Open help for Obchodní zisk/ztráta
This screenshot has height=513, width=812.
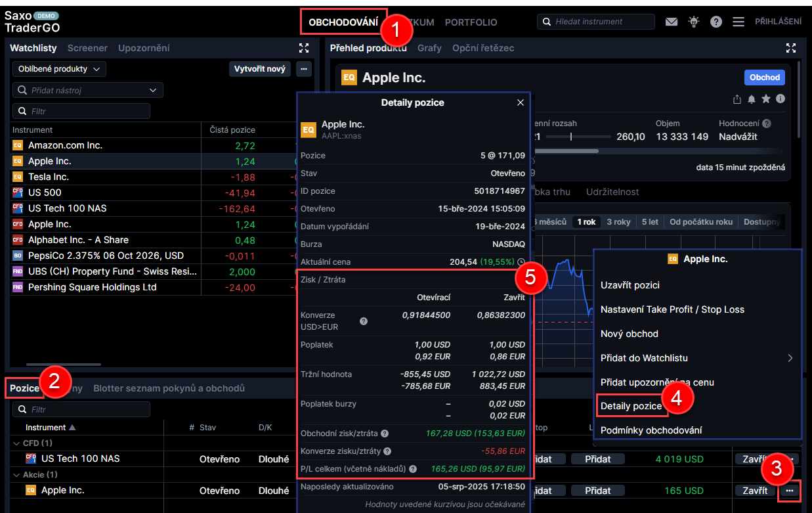[x=385, y=434]
